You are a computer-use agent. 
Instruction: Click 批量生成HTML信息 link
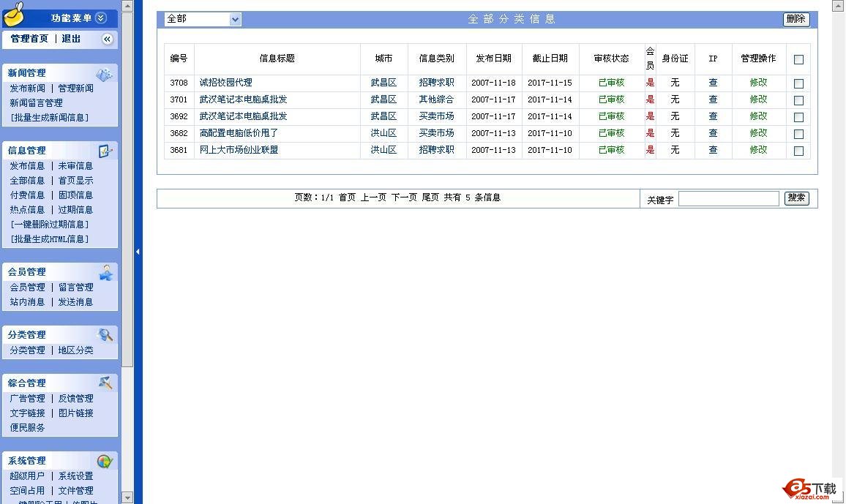[x=50, y=238]
